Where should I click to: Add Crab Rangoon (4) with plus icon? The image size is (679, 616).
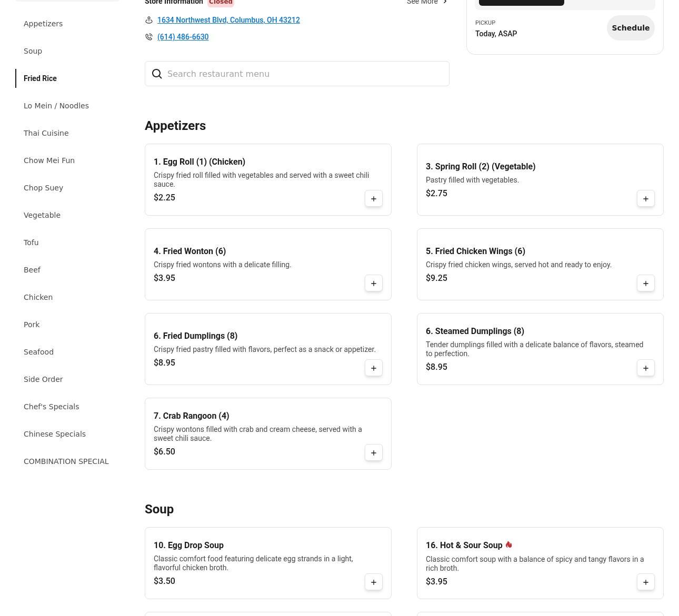(374, 453)
